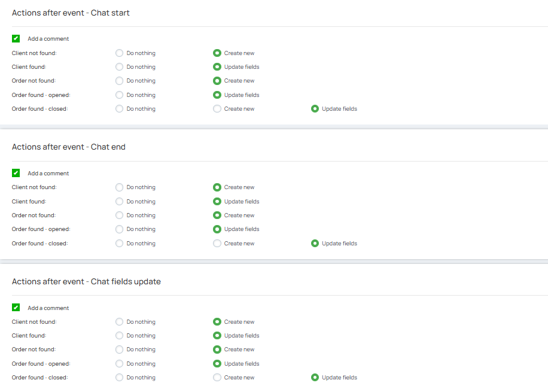Image resolution: width=548 pixels, height=392 pixels.
Task: Select Do nothing for Client not found in Chat end
Action: 120,187
